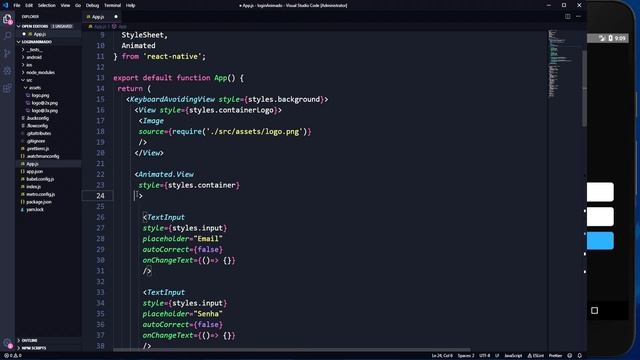640x360 pixels.
Task: Collapse the Open Editors section
Action: 48,26
